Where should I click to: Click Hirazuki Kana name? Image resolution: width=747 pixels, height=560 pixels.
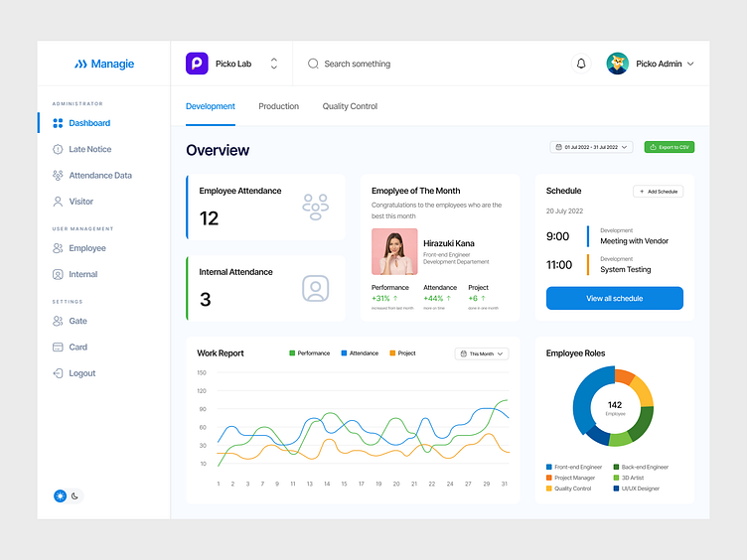coord(449,243)
